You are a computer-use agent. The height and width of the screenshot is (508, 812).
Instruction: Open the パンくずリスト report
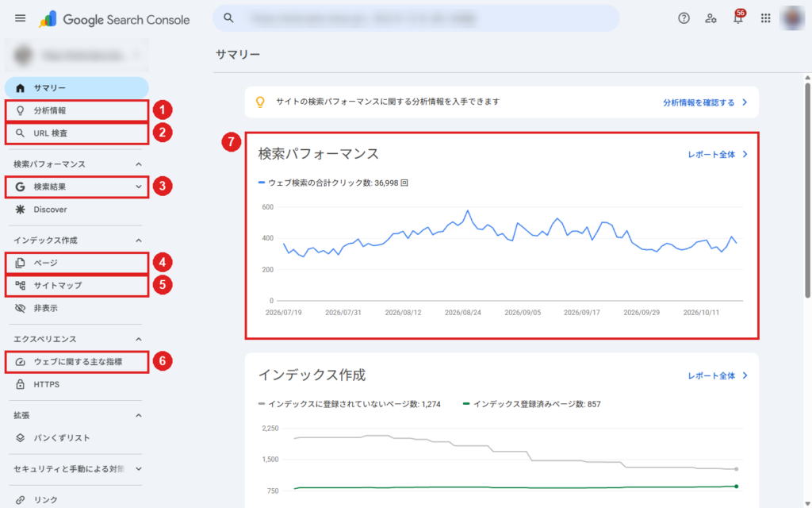tap(77, 438)
